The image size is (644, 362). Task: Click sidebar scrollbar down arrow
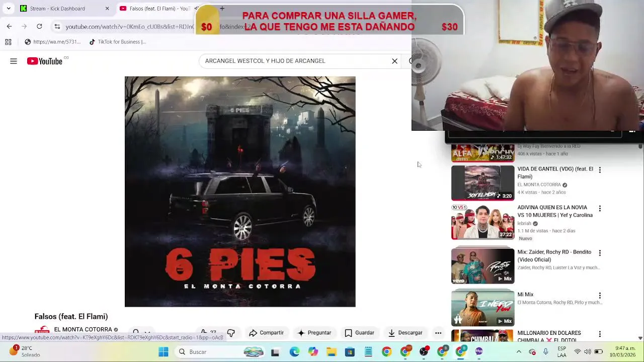click(640, 338)
